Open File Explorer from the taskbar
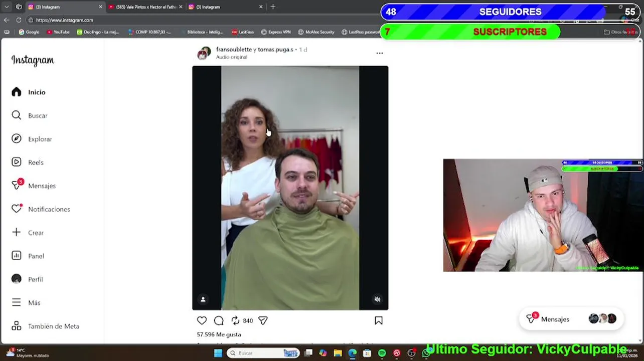644x361 pixels. pyautogui.click(x=338, y=353)
